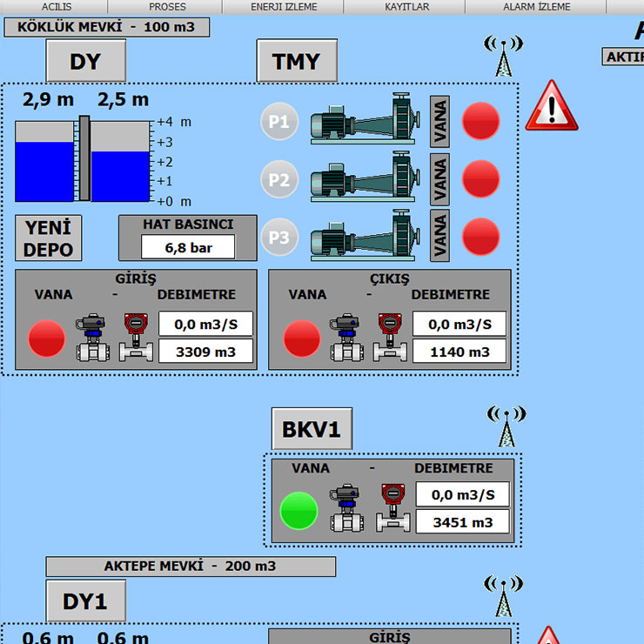Click the right tank level gauge
The image size is (644, 644).
(x=120, y=161)
